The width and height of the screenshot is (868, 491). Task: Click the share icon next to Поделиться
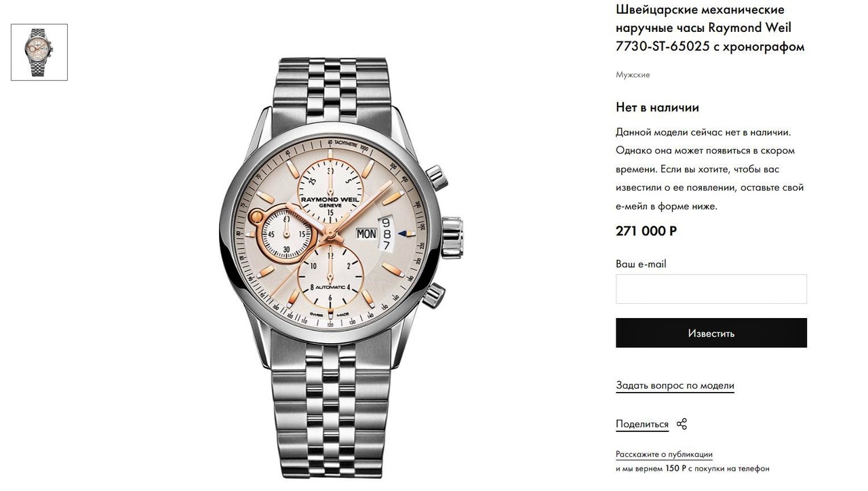tap(682, 424)
